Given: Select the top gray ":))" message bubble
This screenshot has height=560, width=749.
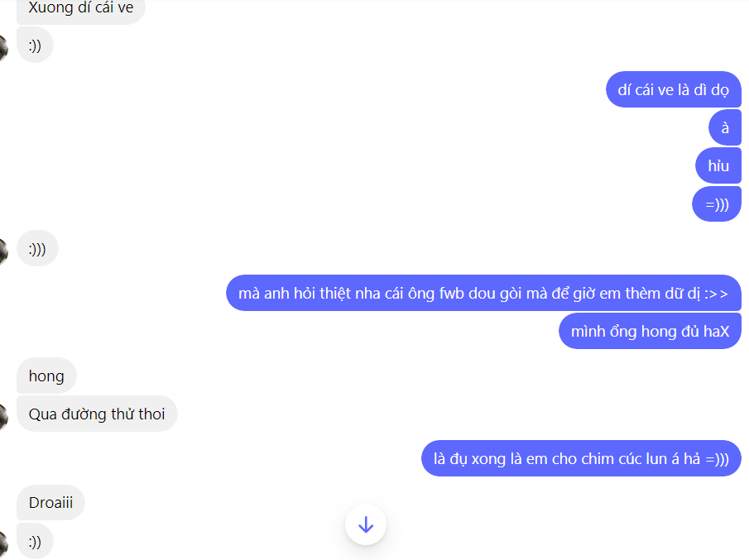Looking at the screenshot, I should tap(35, 45).
